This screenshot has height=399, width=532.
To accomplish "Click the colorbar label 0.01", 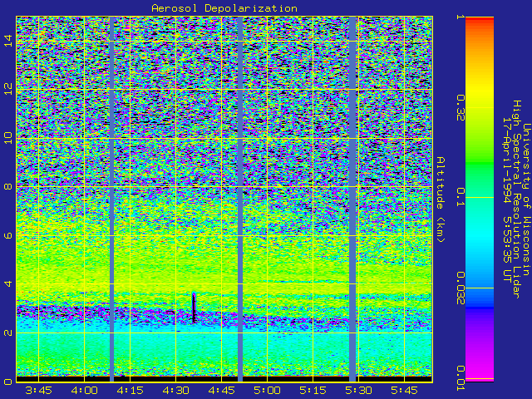I will tap(461, 378).
